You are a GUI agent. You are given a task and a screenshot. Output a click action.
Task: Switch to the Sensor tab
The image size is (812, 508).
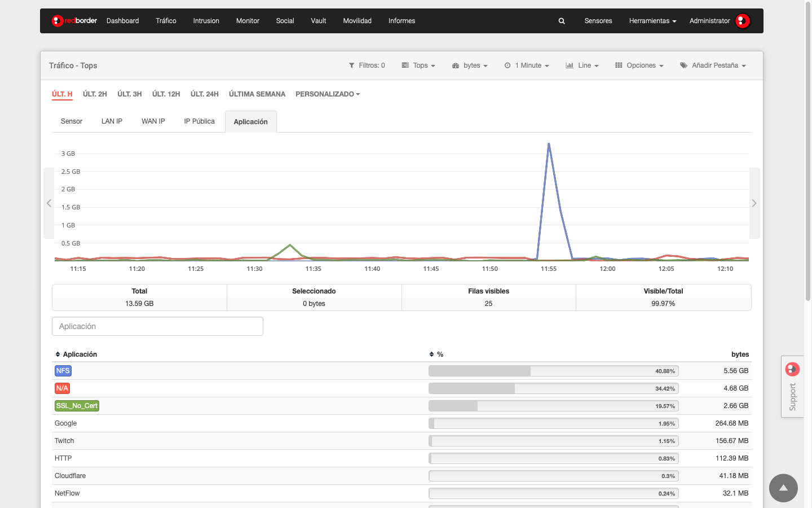coord(72,121)
